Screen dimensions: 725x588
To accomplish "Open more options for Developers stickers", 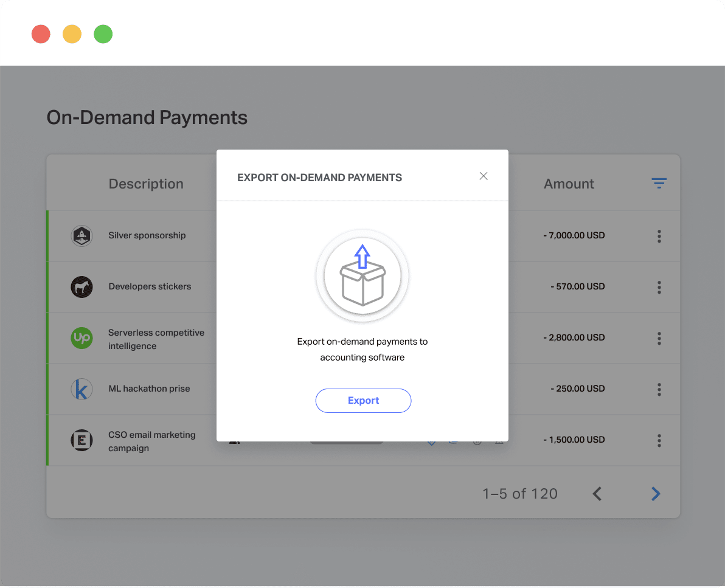I will point(659,287).
